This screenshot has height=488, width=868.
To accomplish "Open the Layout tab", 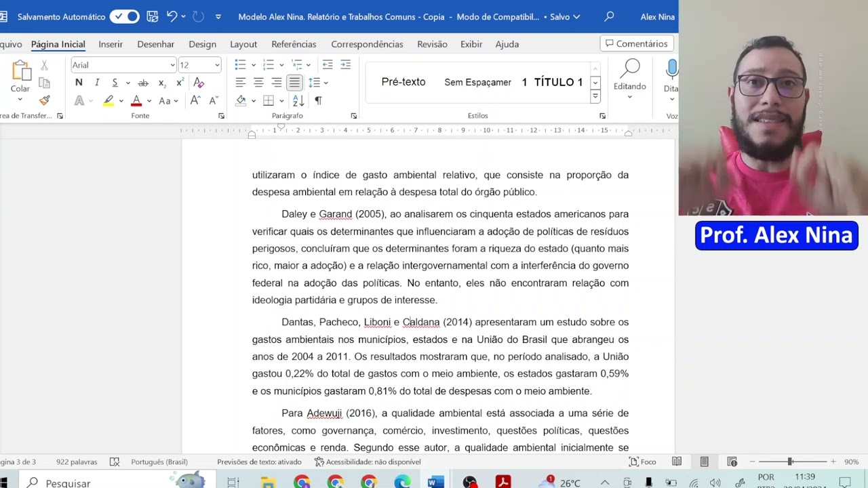I will pyautogui.click(x=243, y=44).
